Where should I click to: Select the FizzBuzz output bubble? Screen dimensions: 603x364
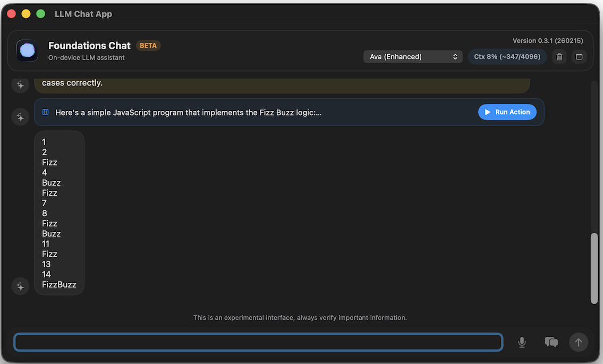point(59,212)
